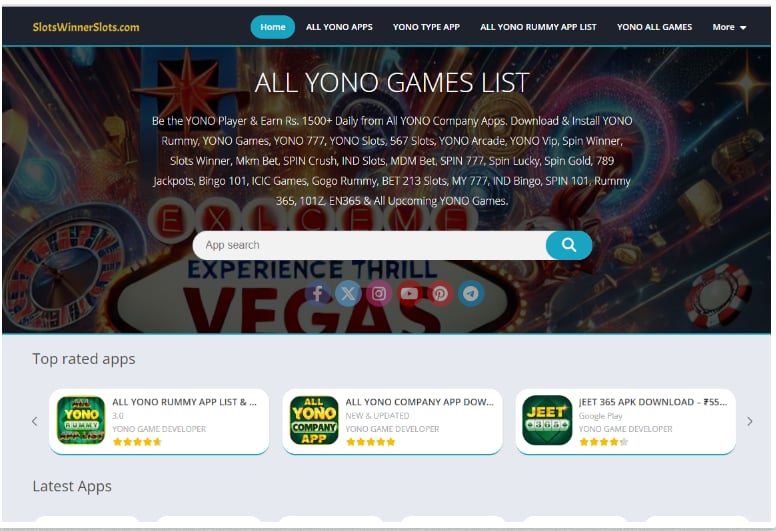Click star rating on Yono Company card
Screen dimensions: 776x531
coord(371,442)
